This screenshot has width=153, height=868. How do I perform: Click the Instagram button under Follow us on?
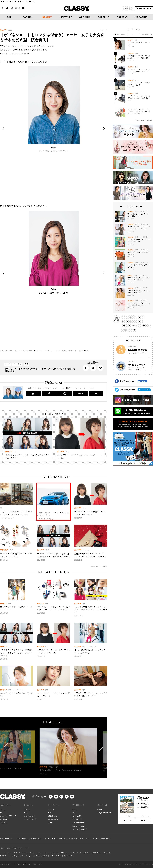point(65,394)
